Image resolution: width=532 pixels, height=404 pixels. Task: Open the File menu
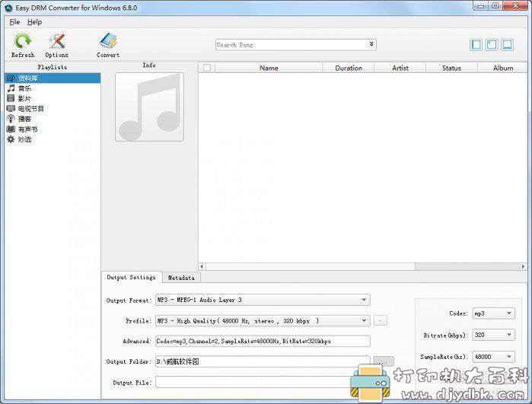point(14,22)
